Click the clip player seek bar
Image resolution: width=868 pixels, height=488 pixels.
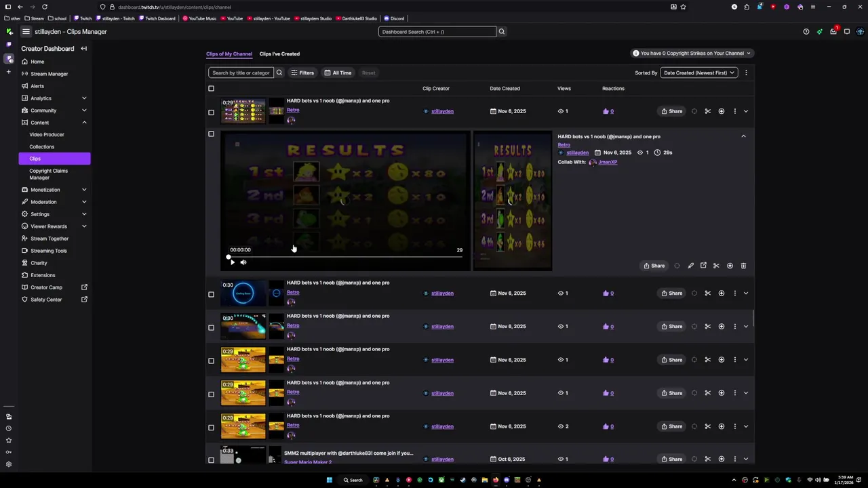345,257
